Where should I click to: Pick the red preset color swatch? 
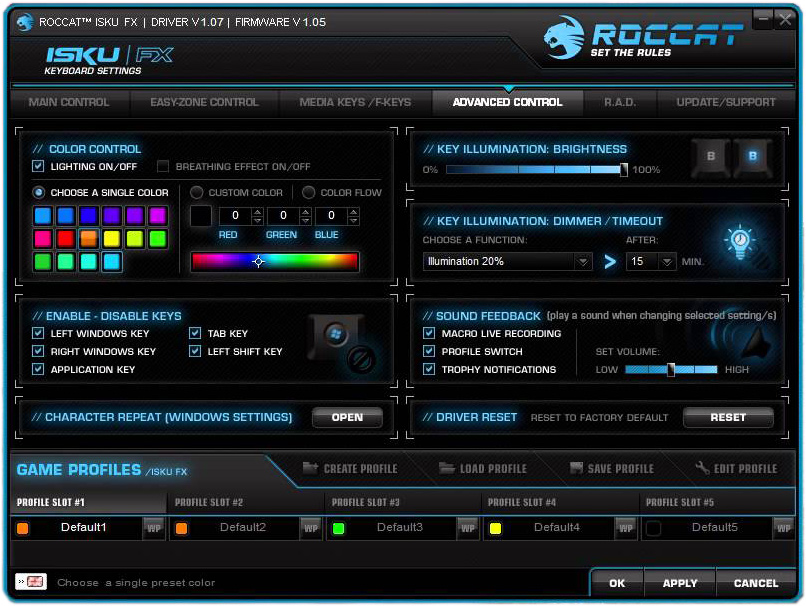[x=65, y=238]
